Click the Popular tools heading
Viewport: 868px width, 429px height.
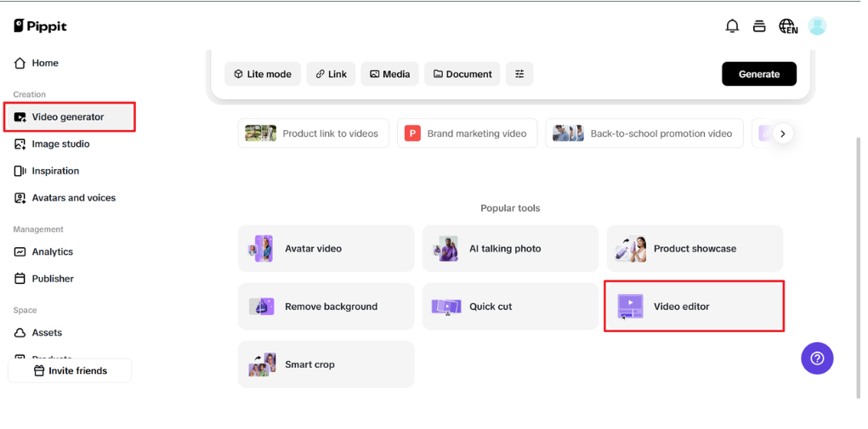coord(510,208)
